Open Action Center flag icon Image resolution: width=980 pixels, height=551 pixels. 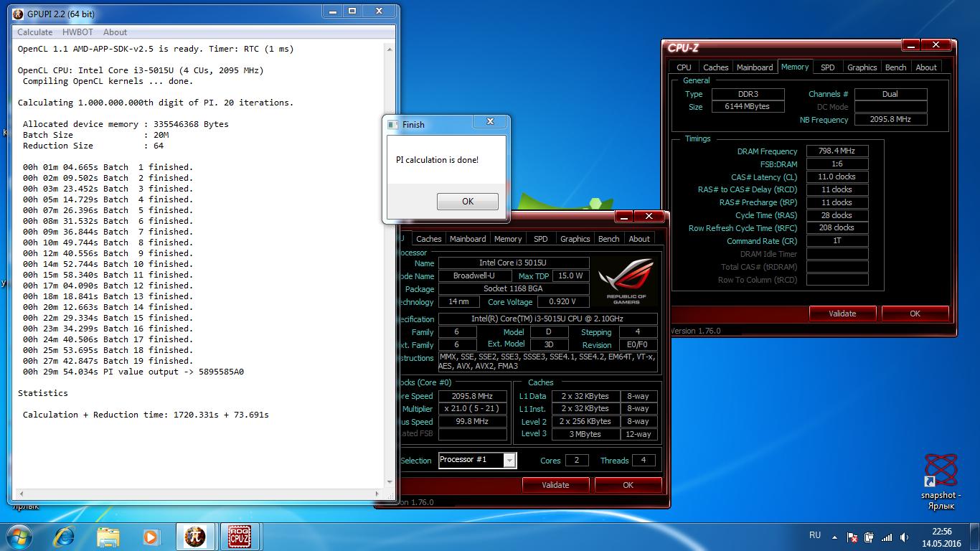(852, 537)
